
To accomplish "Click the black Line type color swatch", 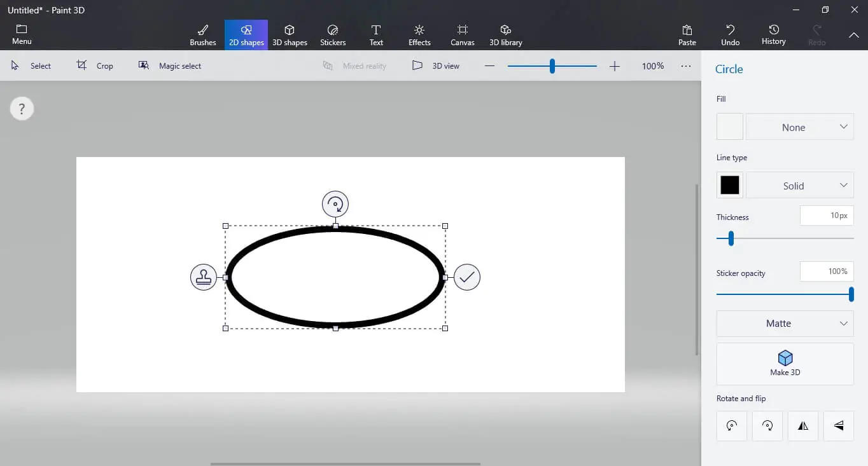I will point(730,185).
